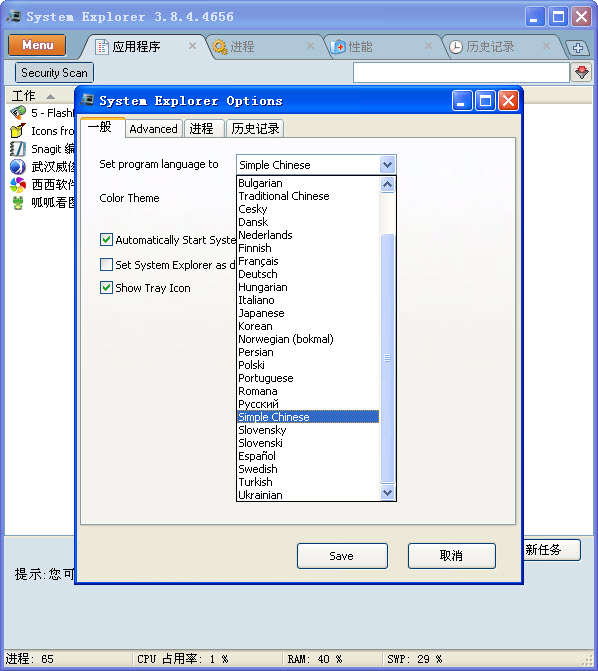Viewport: 598px width, 671px height.
Task: Click the System Explorer title bar icon
Action: tap(14, 17)
